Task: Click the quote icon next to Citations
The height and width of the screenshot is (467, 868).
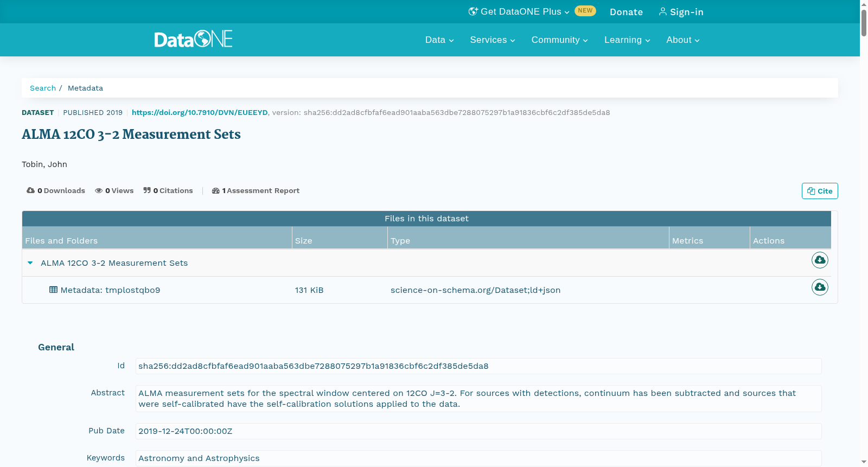Action: [x=147, y=190]
